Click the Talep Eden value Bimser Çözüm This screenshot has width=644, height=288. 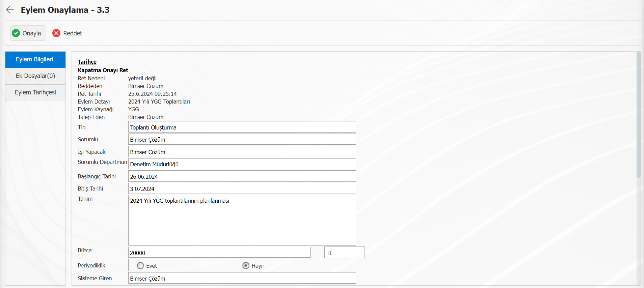[x=146, y=117]
